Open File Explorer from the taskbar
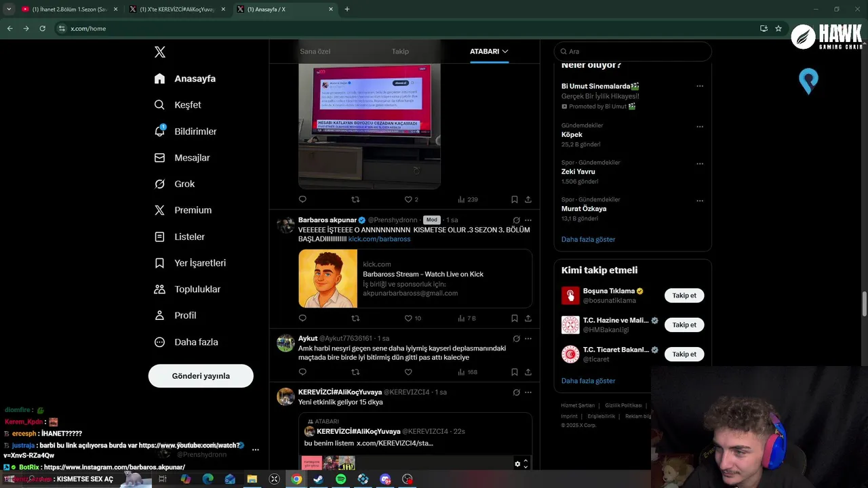 point(252,479)
